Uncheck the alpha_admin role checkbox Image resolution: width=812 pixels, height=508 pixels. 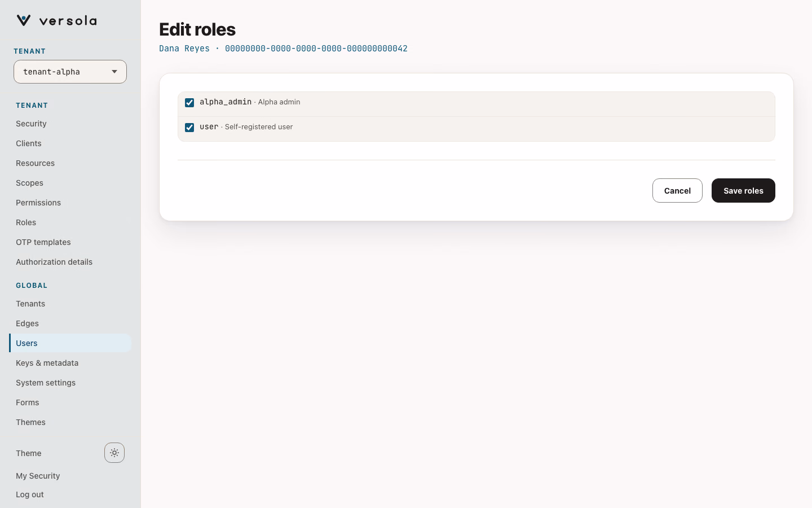[189, 103]
